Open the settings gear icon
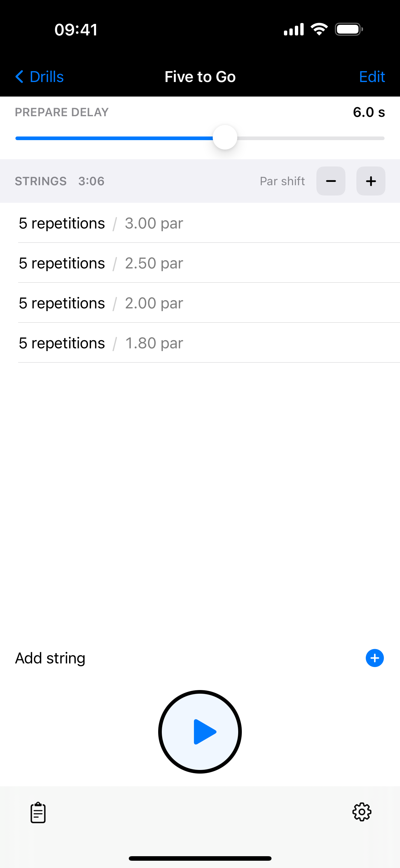 362,812
